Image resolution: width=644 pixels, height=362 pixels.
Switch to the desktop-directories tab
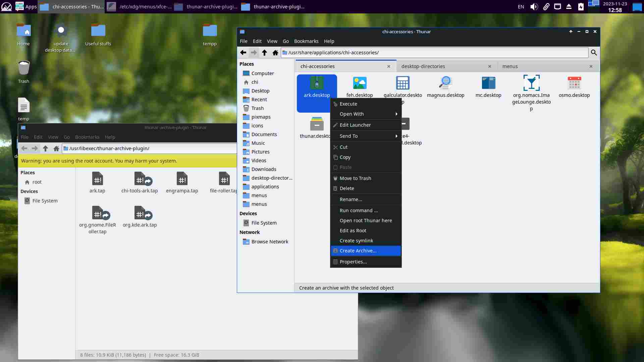pos(423,66)
